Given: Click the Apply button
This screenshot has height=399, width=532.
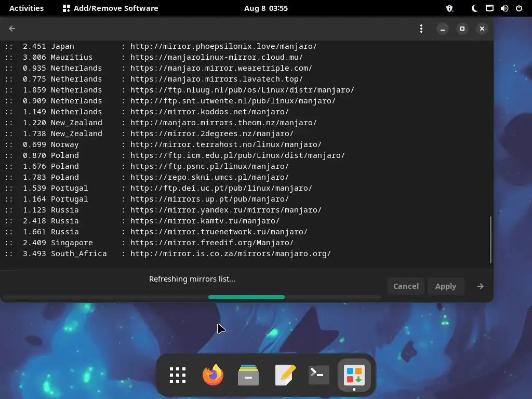Looking at the screenshot, I should coord(445,286).
